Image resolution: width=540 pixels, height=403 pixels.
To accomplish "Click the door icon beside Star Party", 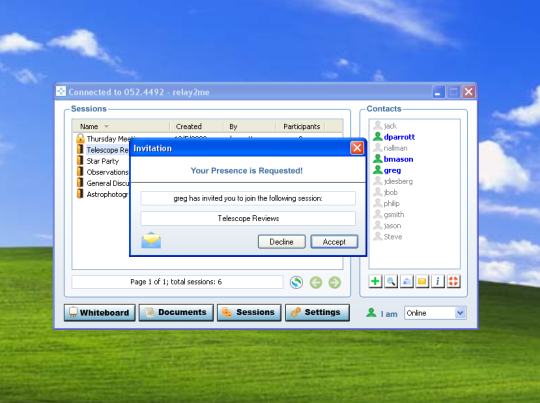I will pyautogui.click(x=80, y=161).
